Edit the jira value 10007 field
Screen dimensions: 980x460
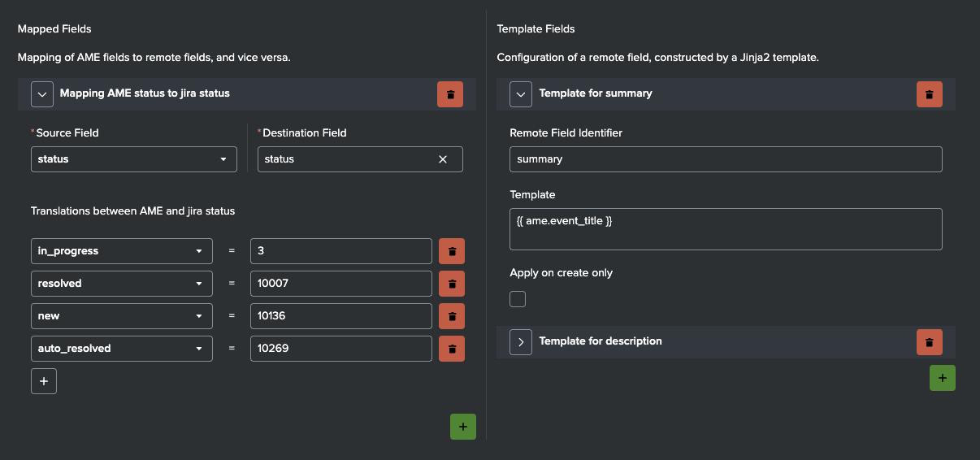tap(341, 284)
